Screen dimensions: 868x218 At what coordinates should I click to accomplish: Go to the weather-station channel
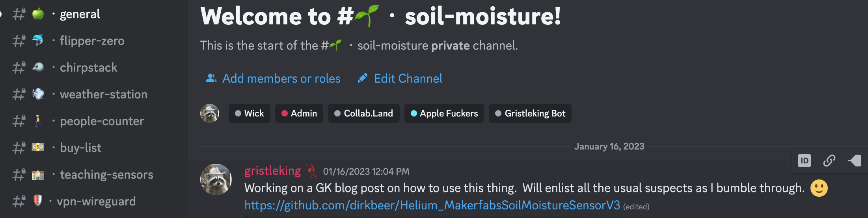tap(103, 94)
